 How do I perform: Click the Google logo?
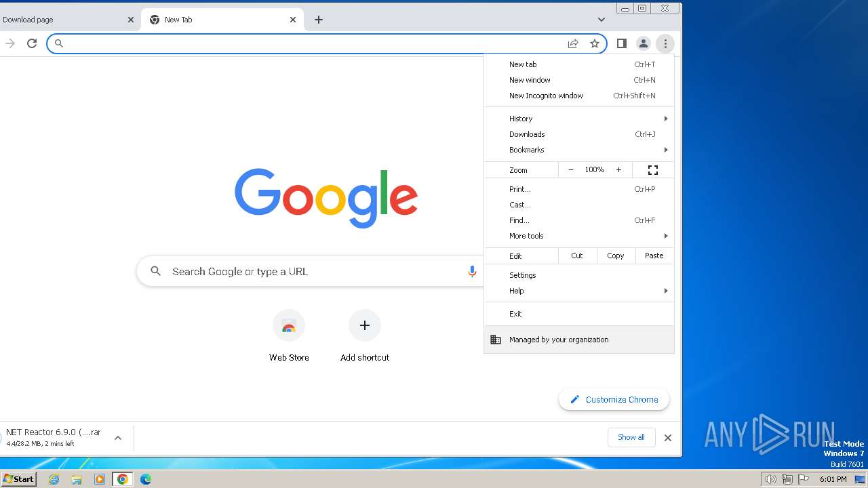pyautogui.click(x=326, y=198)
